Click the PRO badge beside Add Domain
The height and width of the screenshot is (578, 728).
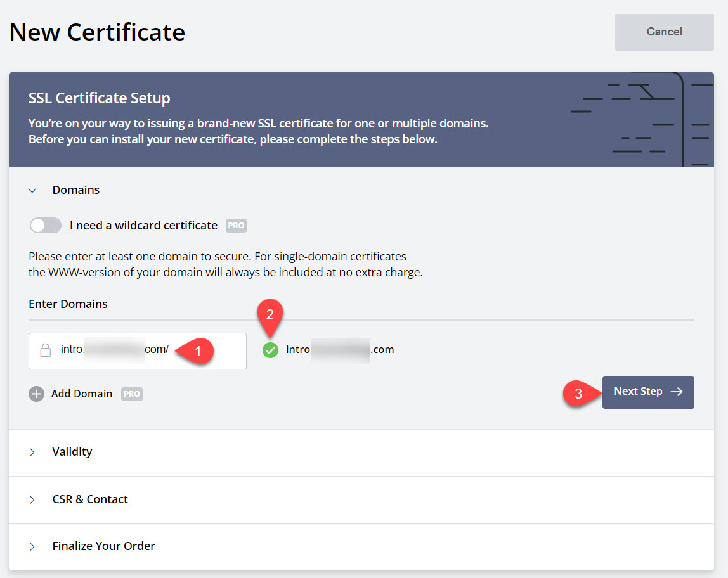click(x=132, y=394)
